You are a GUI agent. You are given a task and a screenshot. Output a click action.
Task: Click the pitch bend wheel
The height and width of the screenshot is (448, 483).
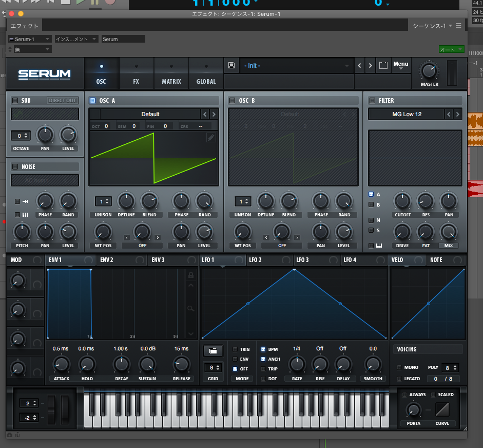pyautogui.click(x=51, y=409)
